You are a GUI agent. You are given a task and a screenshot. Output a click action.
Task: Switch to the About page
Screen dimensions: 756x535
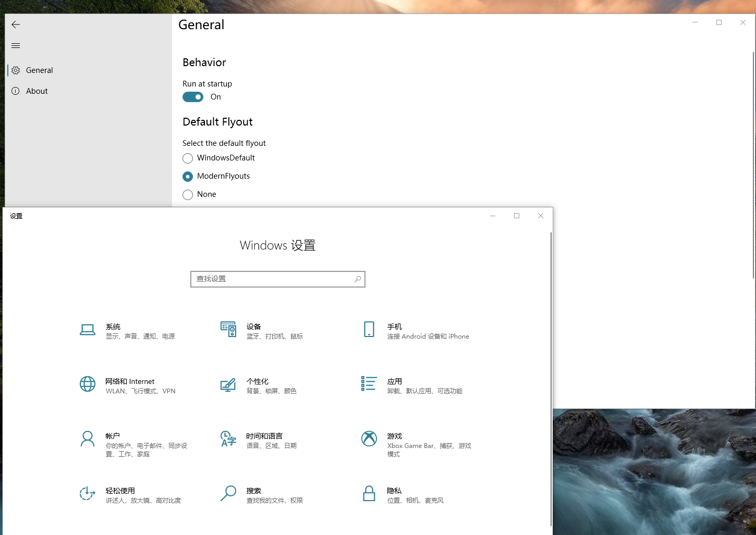pyautogui.click(x=36, y=91)
